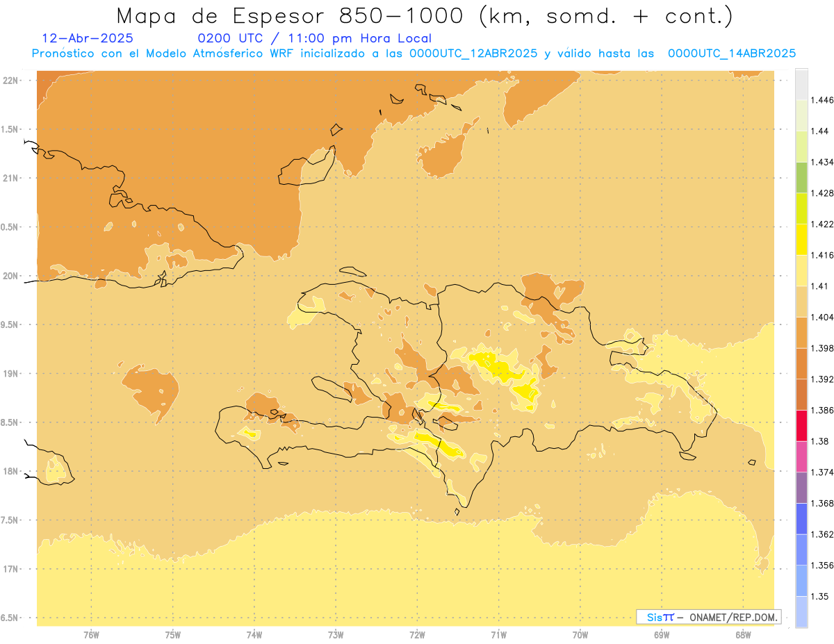The width and height of the screenshot is (834, 644).
Task: Click the colorbar value '1.434'
Action: click(822, 162)
